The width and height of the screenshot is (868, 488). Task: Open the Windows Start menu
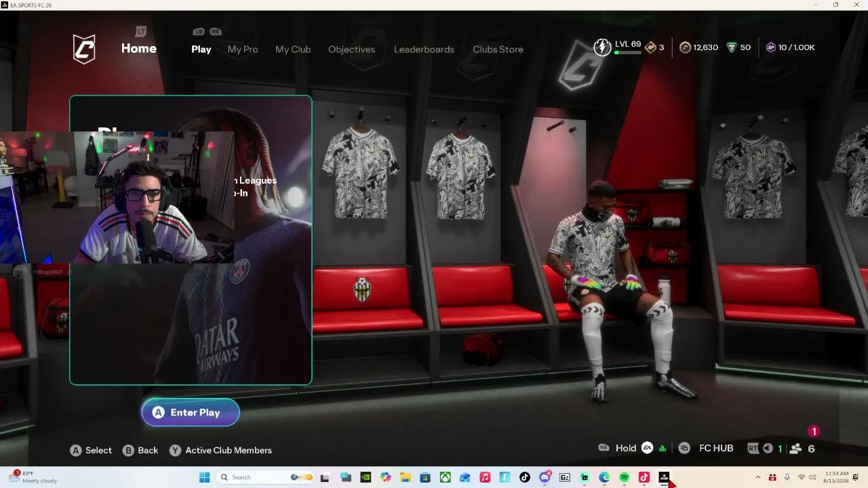coord(204,477)
